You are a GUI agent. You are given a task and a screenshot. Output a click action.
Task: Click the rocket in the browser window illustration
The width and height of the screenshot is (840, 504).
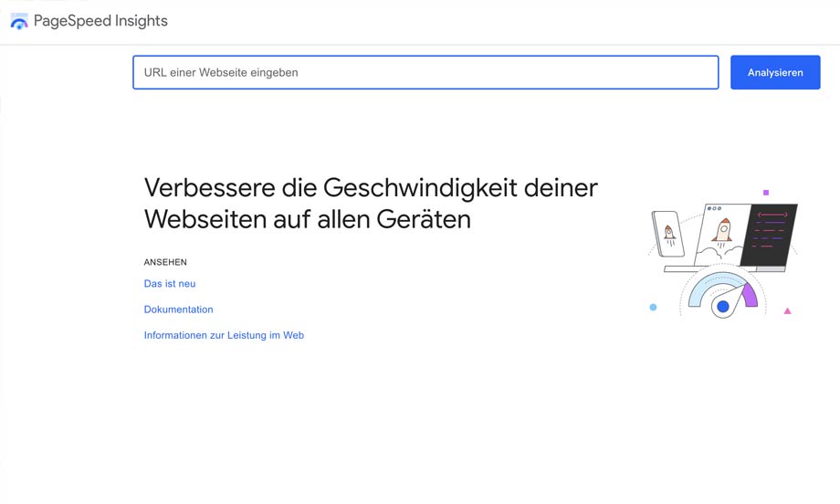coord(722,231)
